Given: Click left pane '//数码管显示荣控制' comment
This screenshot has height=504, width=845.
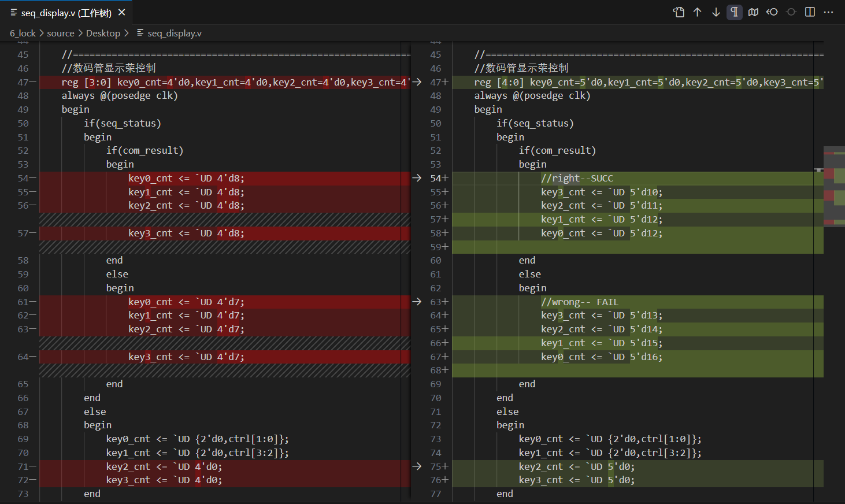Looking at the screenshot, I should (x=109, y=68).
